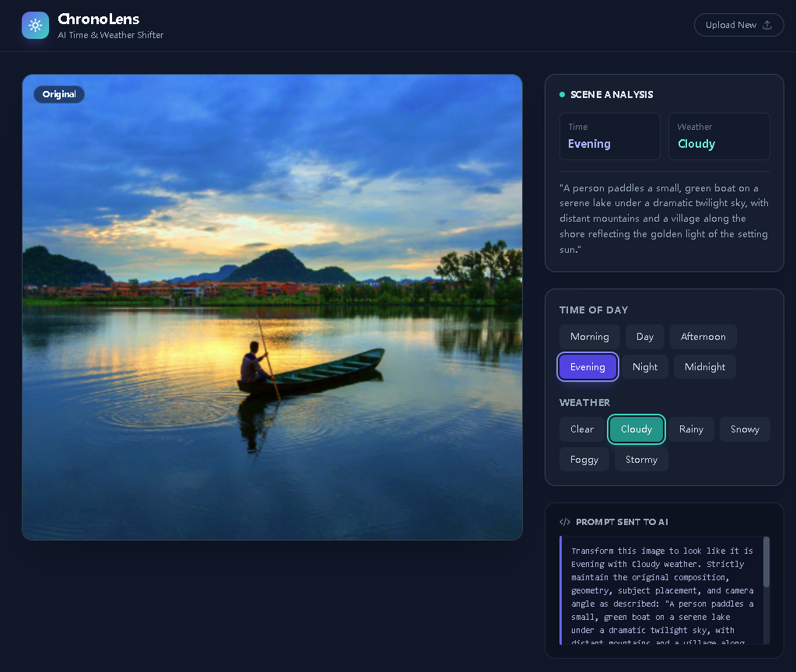Screen dimensions: 796x672
Task: Select Morning time of day
Action: [589, 337]
